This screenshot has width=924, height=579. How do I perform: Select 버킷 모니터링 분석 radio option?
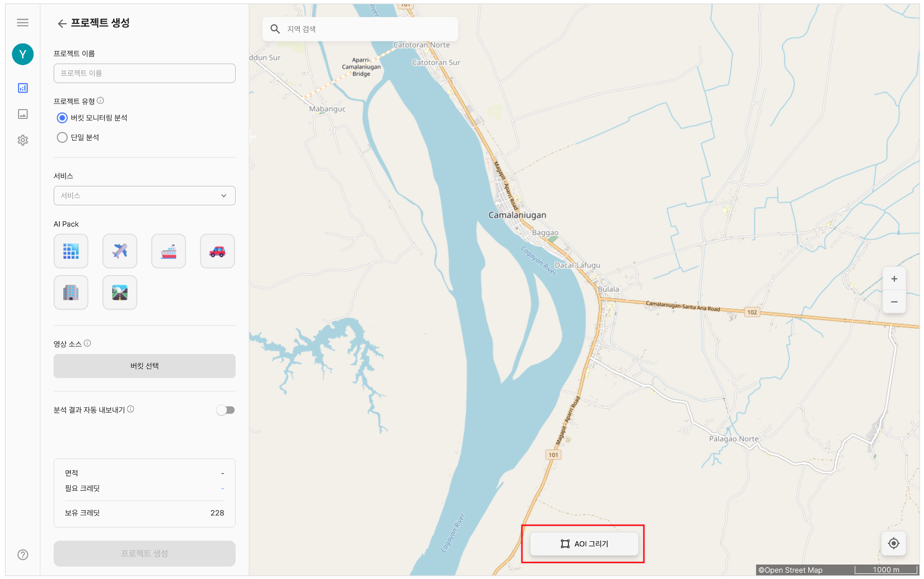click(x=63, y=118)
